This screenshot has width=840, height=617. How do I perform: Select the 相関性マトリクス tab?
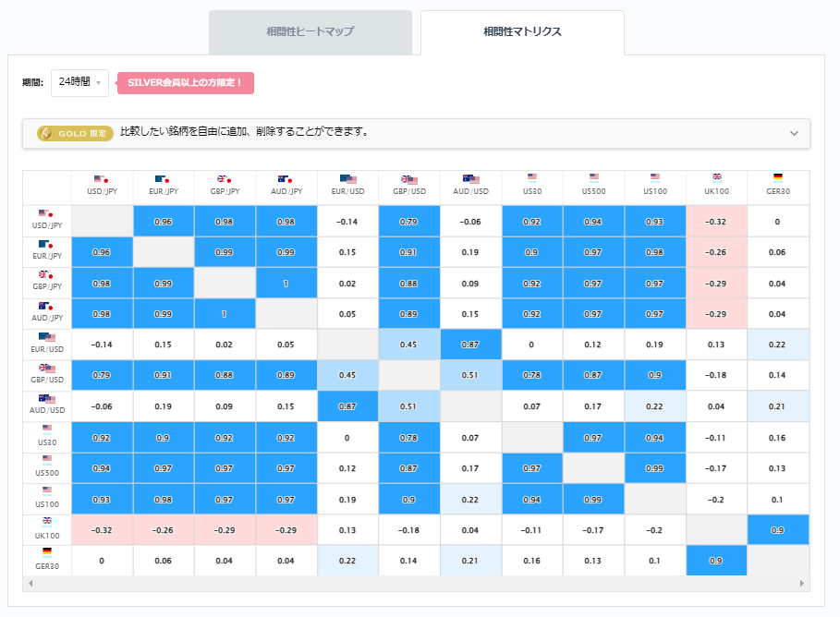(x=522, y=32)
